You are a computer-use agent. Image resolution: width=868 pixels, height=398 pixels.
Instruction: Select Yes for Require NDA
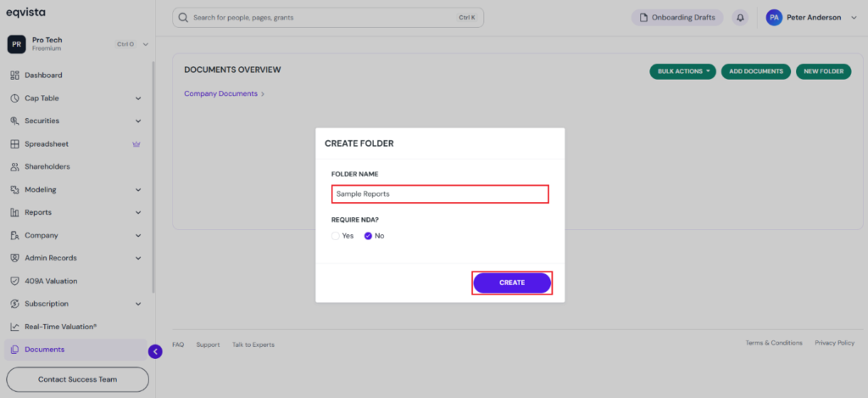tap(336, 236)
